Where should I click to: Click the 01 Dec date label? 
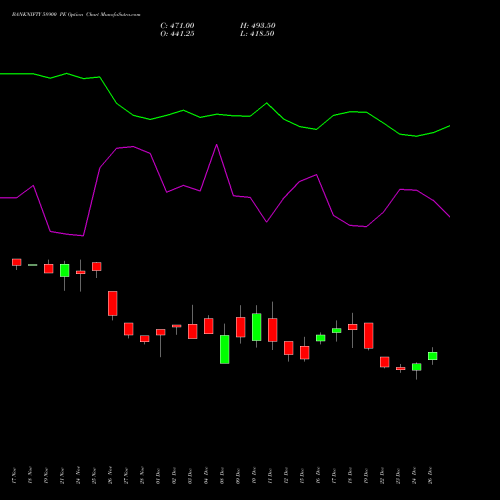point(158,476)
